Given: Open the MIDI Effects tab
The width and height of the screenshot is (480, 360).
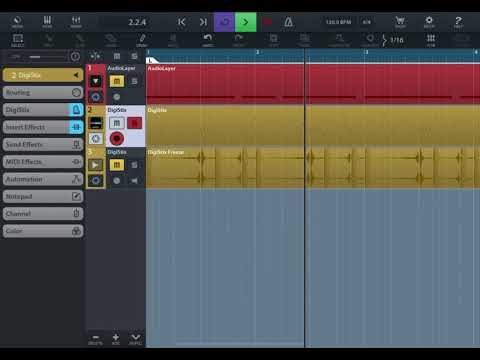Looking at the screenshot, I should 43,162.
